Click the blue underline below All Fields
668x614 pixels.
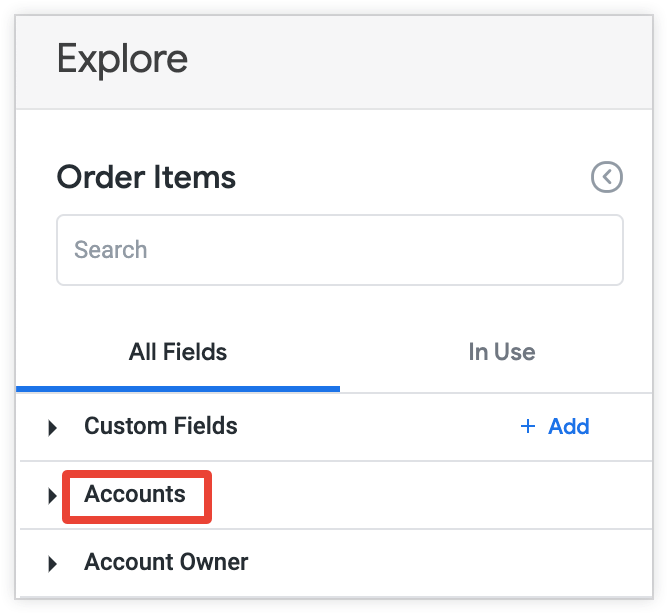click(x=178, y=388)
